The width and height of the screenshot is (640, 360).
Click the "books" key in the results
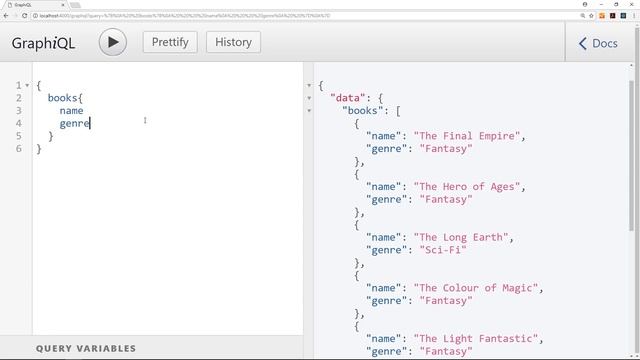click(362, 111)
